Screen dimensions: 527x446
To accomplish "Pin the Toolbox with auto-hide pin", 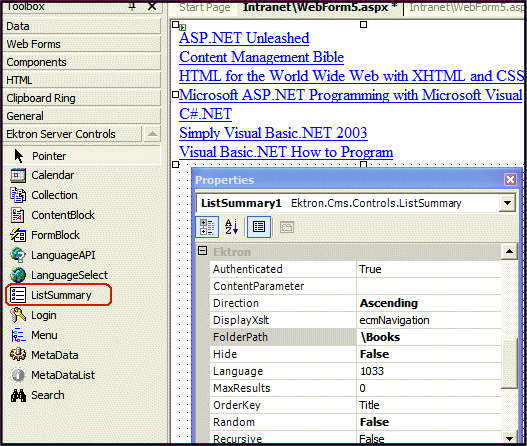I will 133,6.
